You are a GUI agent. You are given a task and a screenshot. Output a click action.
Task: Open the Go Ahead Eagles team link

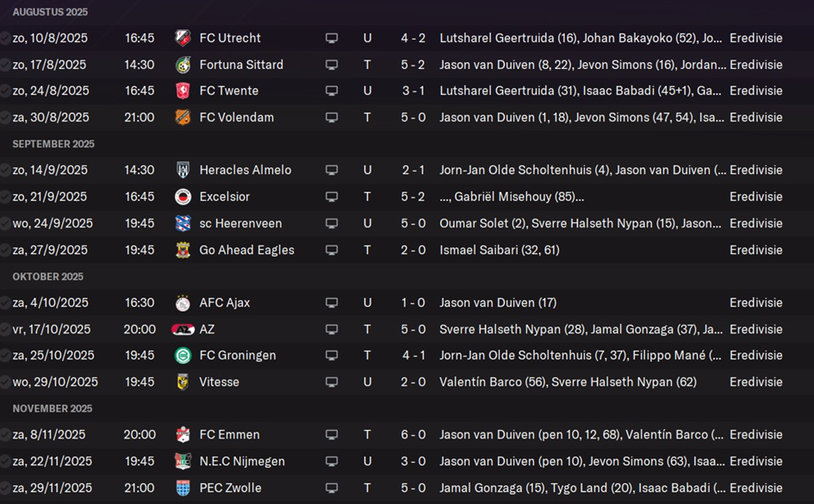(x=246, y=250)
